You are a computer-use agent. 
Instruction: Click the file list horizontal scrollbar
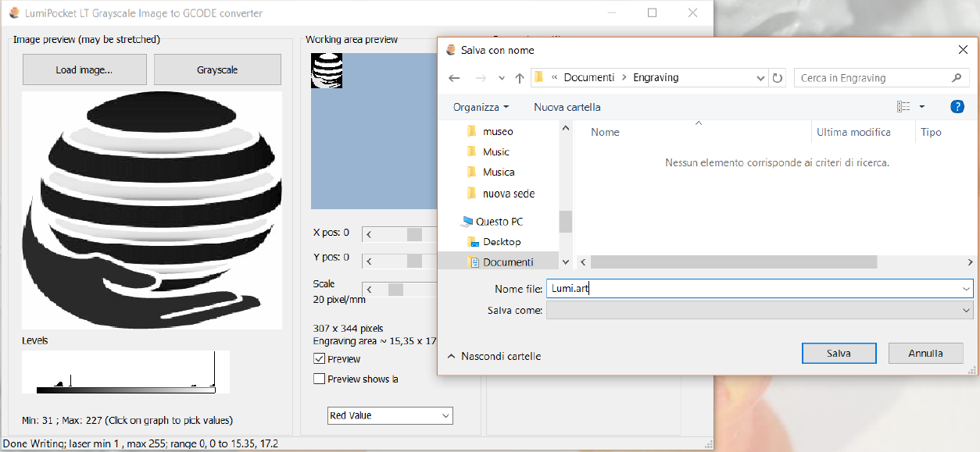[734, 262]
